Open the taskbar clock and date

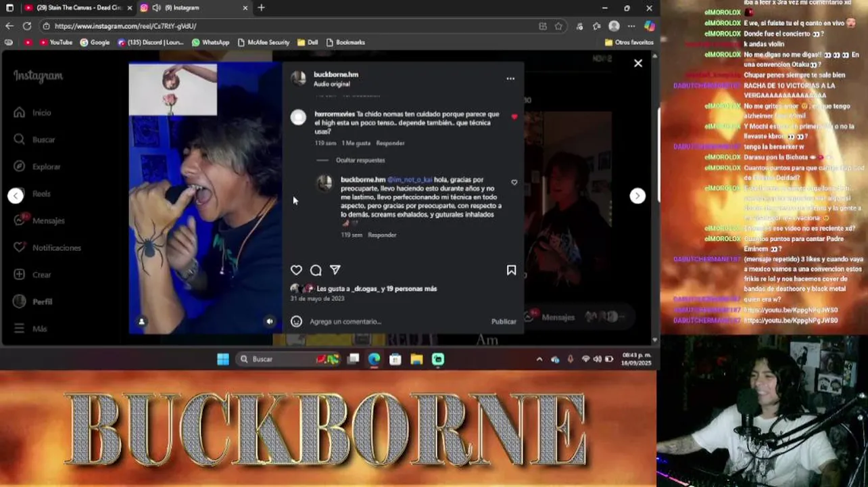(636, 359)
